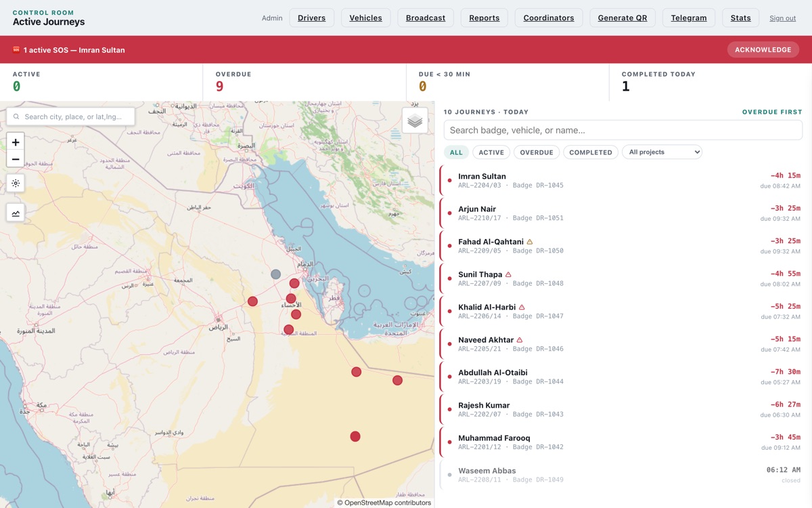Click the COMPLETED TODAY stat
The width and height of the screenshot is (812, 508).
[x=710, y=82]
